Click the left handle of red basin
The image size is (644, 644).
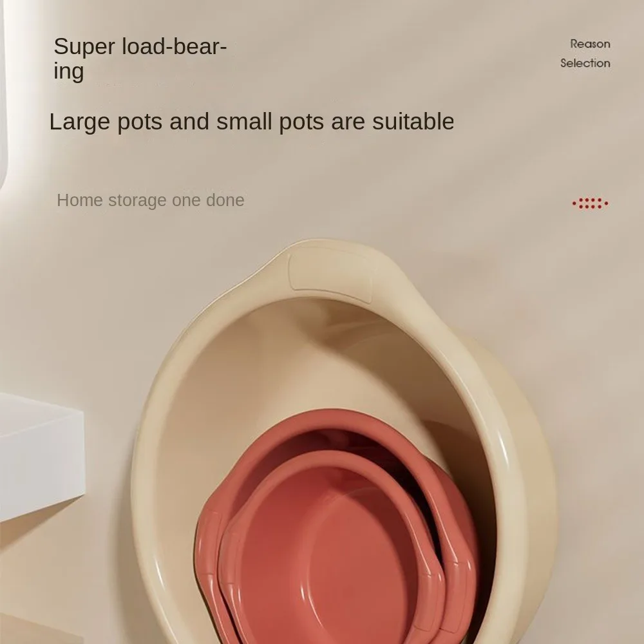205,546
